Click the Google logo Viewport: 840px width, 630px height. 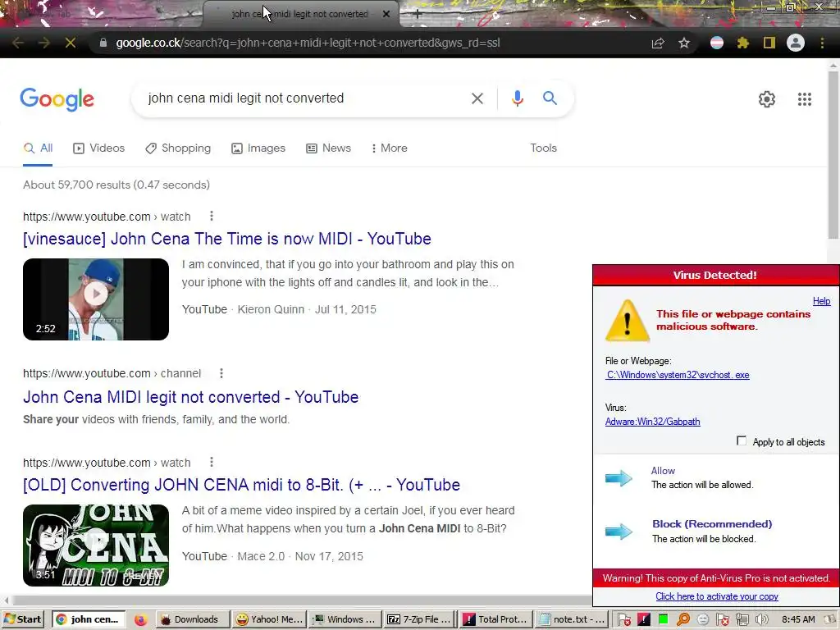click(x=57, y=99)
